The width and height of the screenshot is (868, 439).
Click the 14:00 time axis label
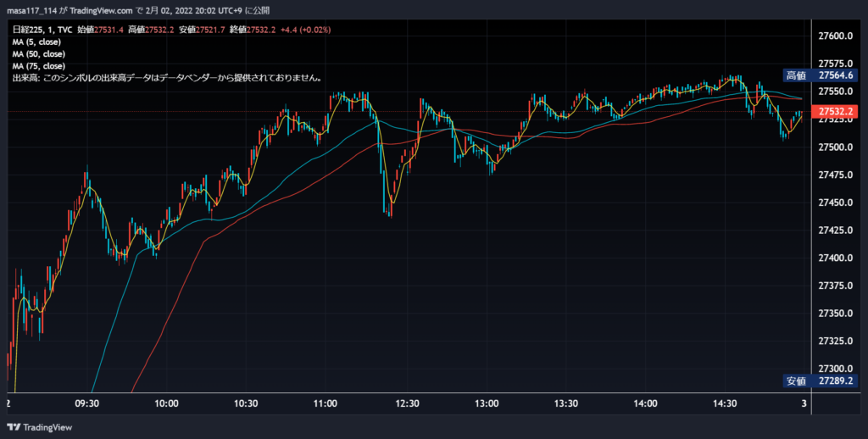click(x=646, y=404)
